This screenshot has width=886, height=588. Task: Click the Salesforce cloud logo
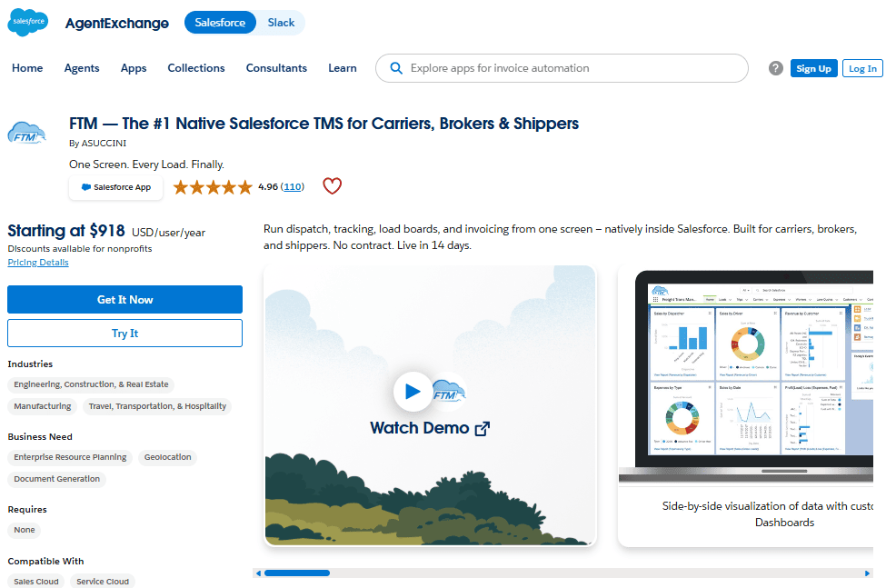[27, 23]
